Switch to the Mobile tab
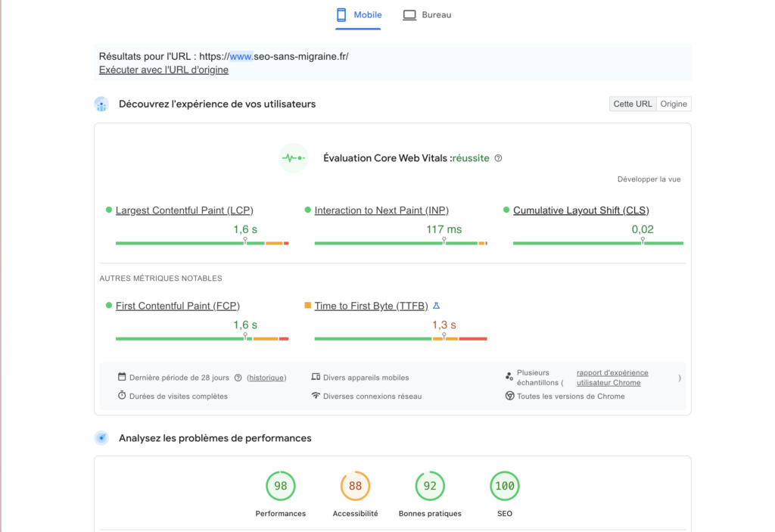This screenshot has height=532, width=775. point(358,15)
